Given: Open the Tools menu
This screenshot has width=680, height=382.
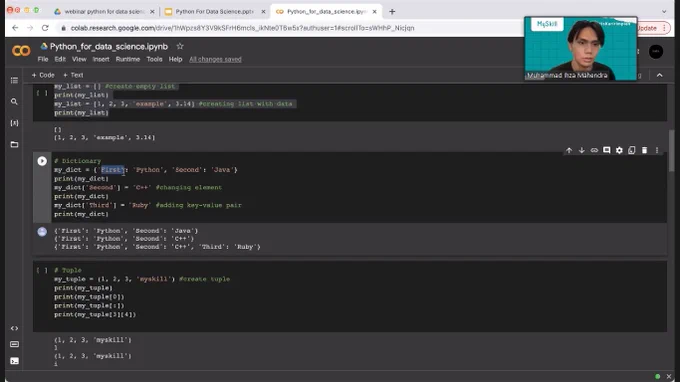Looking at the screenshot, I should 154,59.
